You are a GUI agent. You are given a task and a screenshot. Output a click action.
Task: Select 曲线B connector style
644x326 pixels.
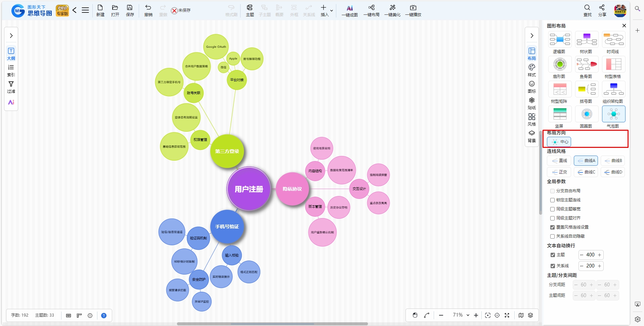[x=613, y=161]
